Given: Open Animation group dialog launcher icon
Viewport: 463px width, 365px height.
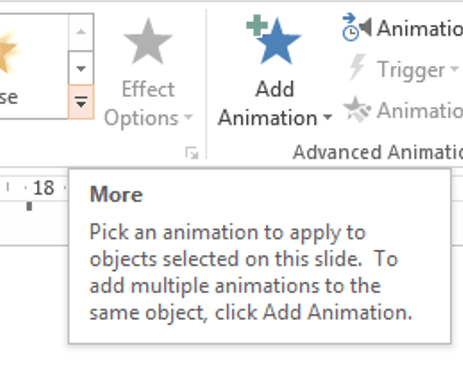Looking at the screenshot, I should [192, 153].
